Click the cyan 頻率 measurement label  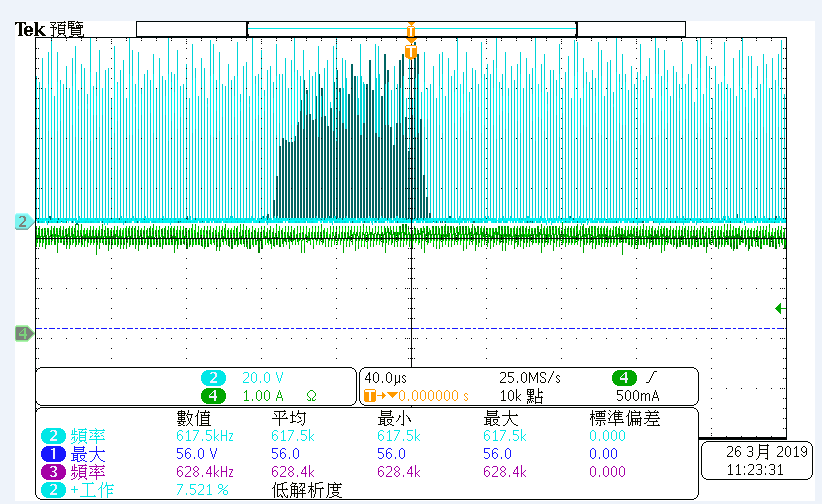(88, 436)
